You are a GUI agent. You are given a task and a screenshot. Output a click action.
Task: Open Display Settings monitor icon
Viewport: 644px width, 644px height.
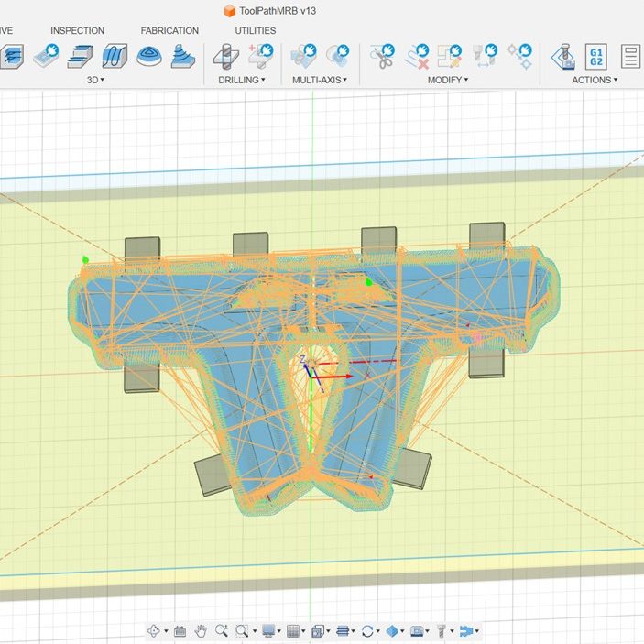(x=269, y=630)
